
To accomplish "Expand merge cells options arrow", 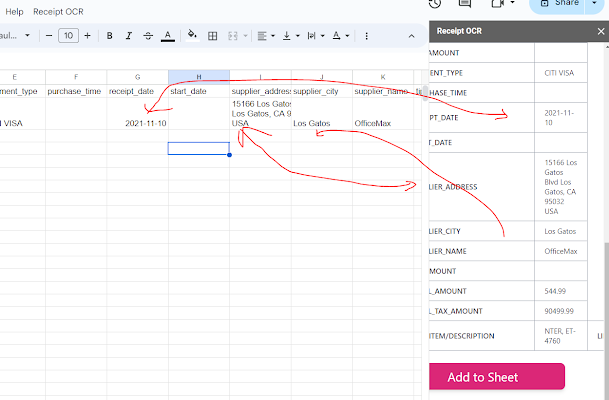I will point(245,36).
